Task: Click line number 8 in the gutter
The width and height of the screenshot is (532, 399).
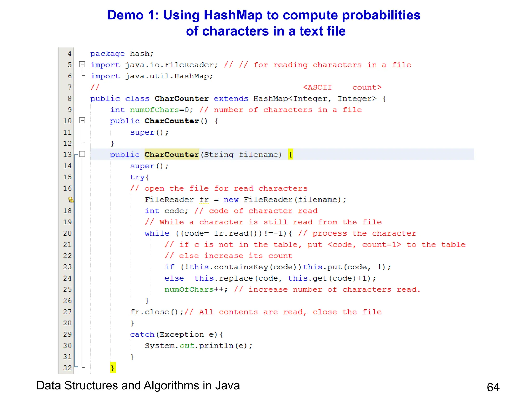Action: [69, 98]
